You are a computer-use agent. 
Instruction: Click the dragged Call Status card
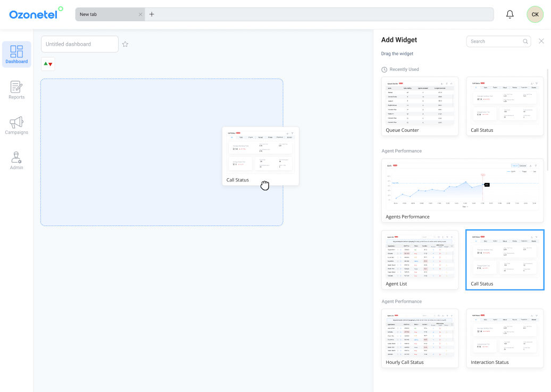click(261, 156)
